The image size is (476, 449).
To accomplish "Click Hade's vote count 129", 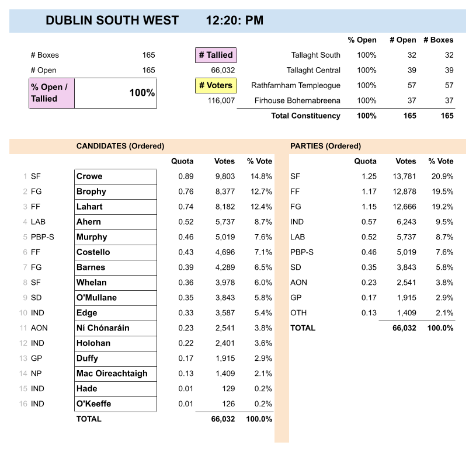I will point(228,389).
